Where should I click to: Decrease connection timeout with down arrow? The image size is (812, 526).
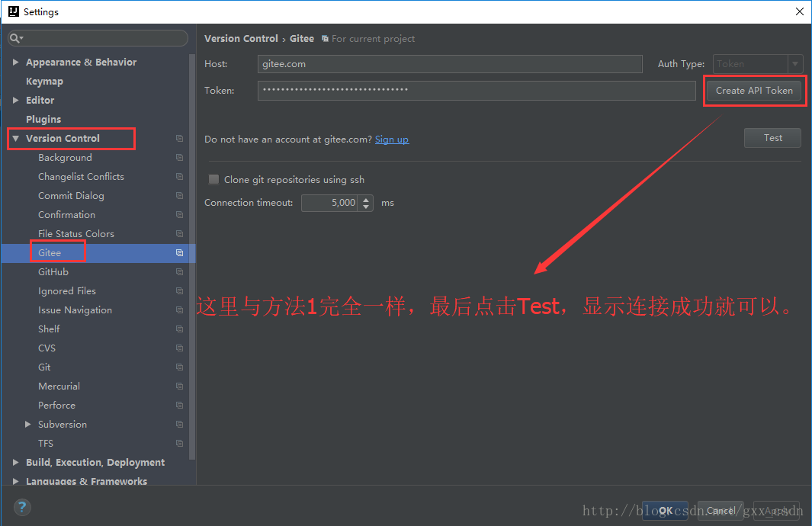(x=366, y=207)
